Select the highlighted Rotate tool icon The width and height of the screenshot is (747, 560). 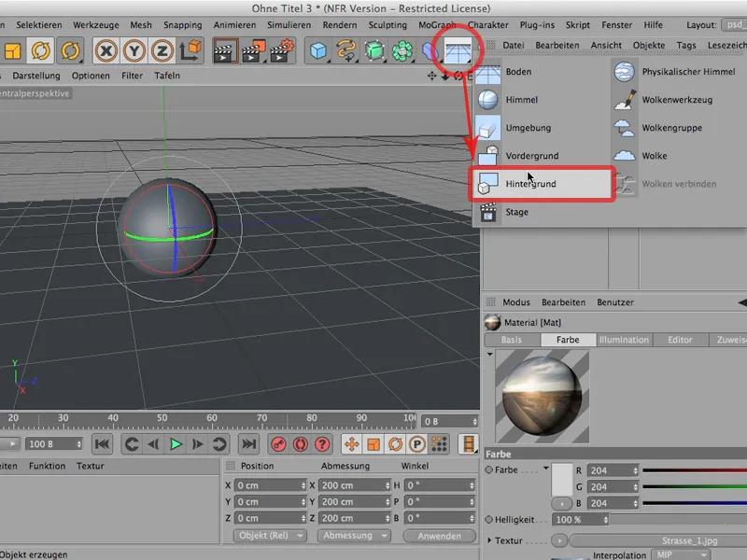pos(41,50)
